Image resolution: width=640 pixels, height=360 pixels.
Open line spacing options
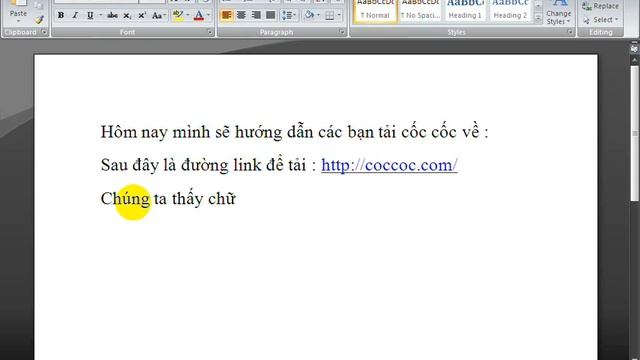pos(289,16)
